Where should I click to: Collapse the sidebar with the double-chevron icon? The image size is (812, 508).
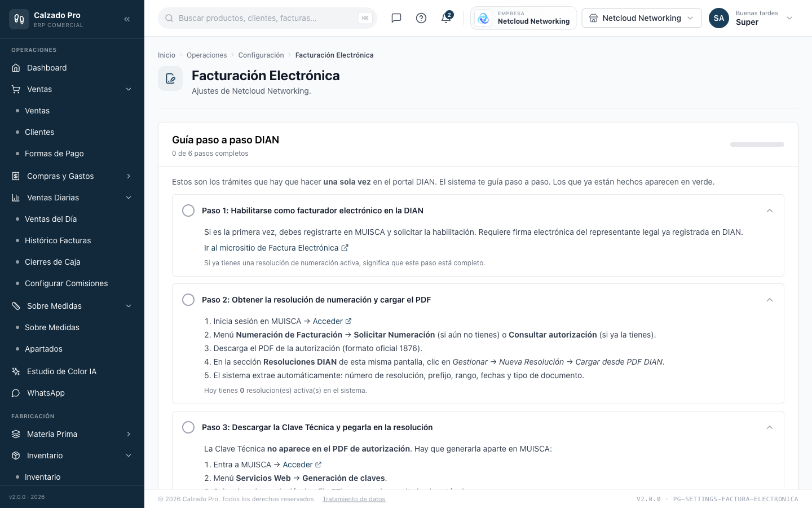pyautogui.click(x=127, y=19)
